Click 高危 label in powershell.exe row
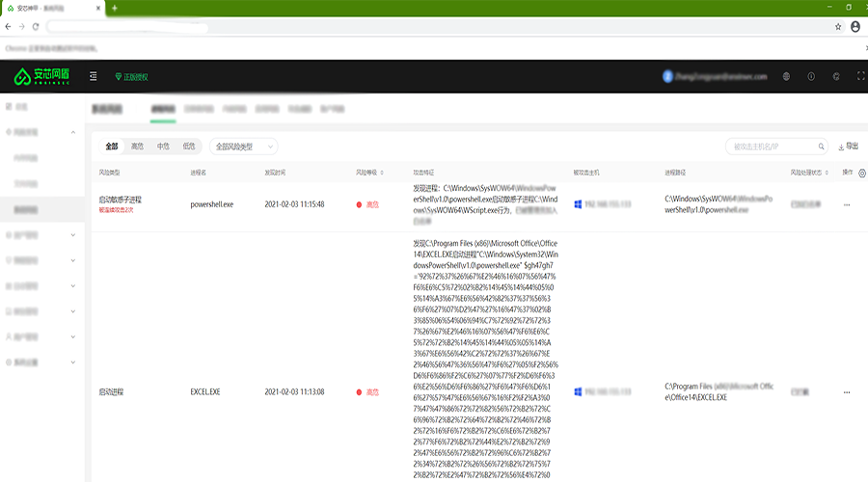This screenshot has height=482, width=868. click(x=372, y=204)
